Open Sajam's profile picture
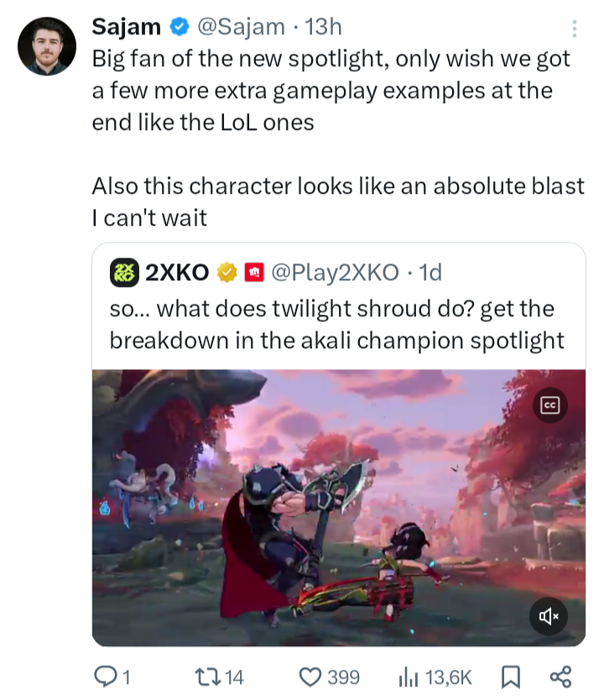The width and height of the screenshot is (604, 700). pos(47,46)
